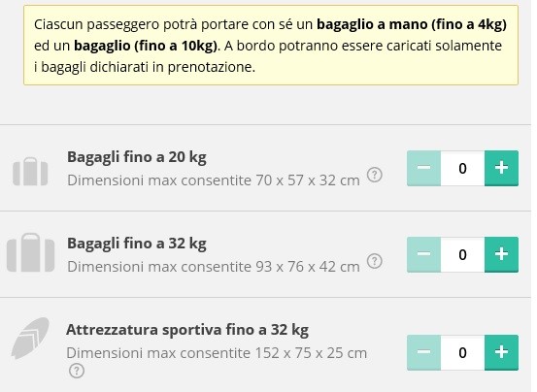Select 'Attrezzatura sportiva fino a 32 kg' heading

pyautogui.click(x=187, y=330)
